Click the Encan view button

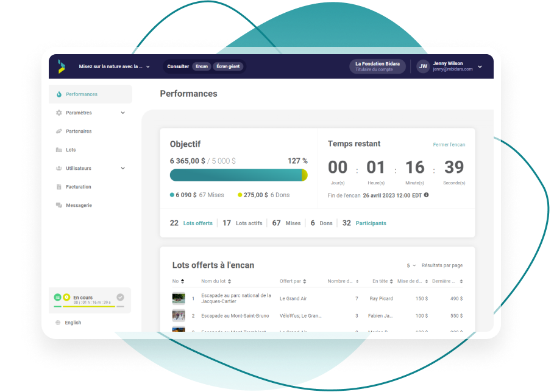point(202,66)
